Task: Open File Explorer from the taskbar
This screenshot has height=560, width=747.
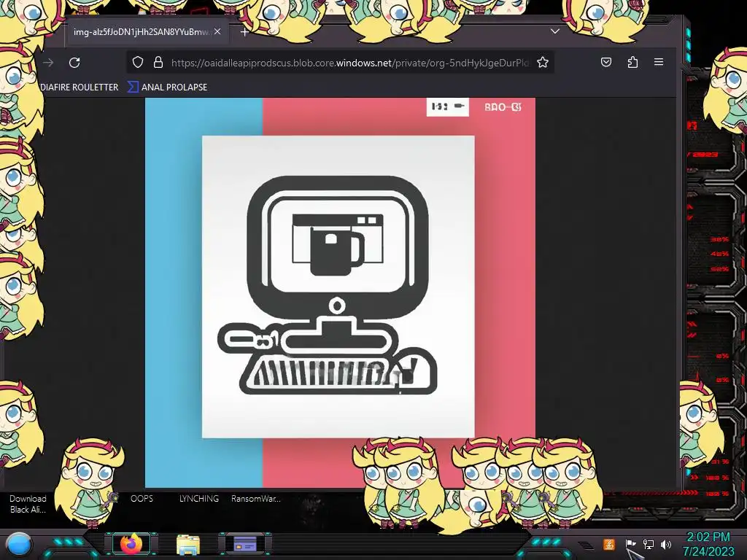Action: pos(187,545)
